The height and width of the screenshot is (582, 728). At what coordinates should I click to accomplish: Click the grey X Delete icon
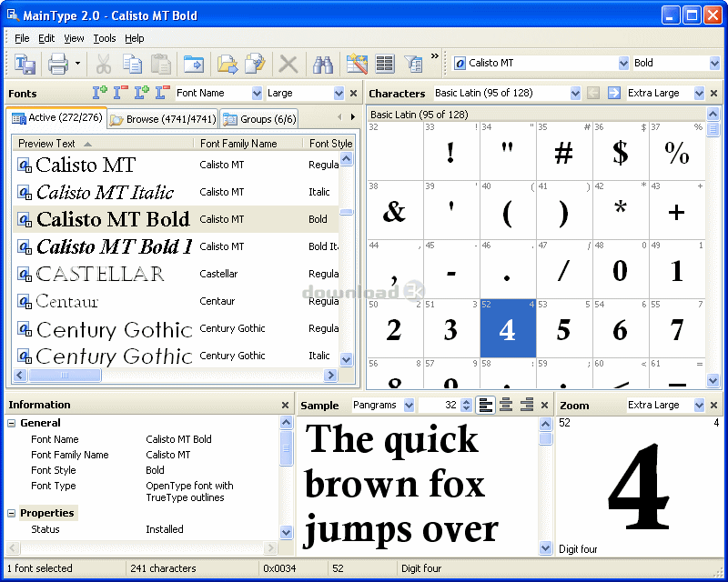point(288,64)
